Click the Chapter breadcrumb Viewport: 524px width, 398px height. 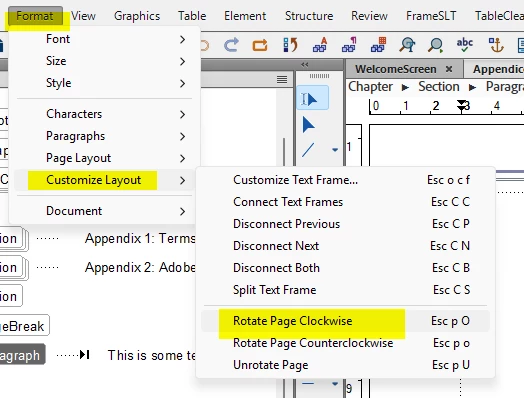coord(370,87)
